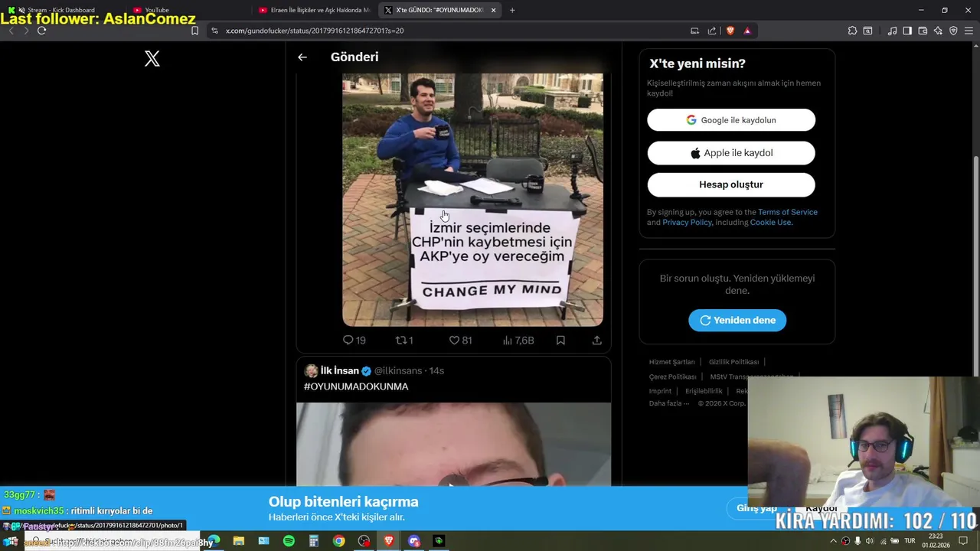Open the #OYUNUMADOKUNMA hashtag
This screenshot has width=980, height=551.
(356, 386)
